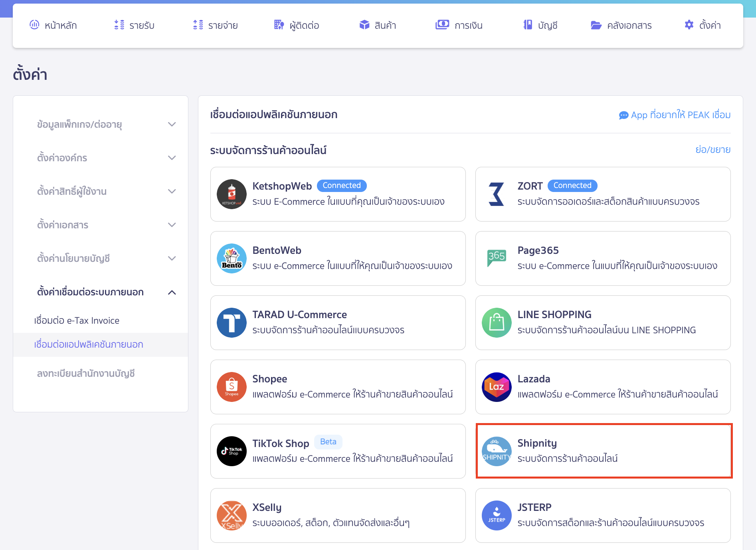The width and height of the screenshot is (756, 550).
Task: Click the App ที่อยากให้ PEAK เชื่อม link
Action: click(x=675, y=115)
